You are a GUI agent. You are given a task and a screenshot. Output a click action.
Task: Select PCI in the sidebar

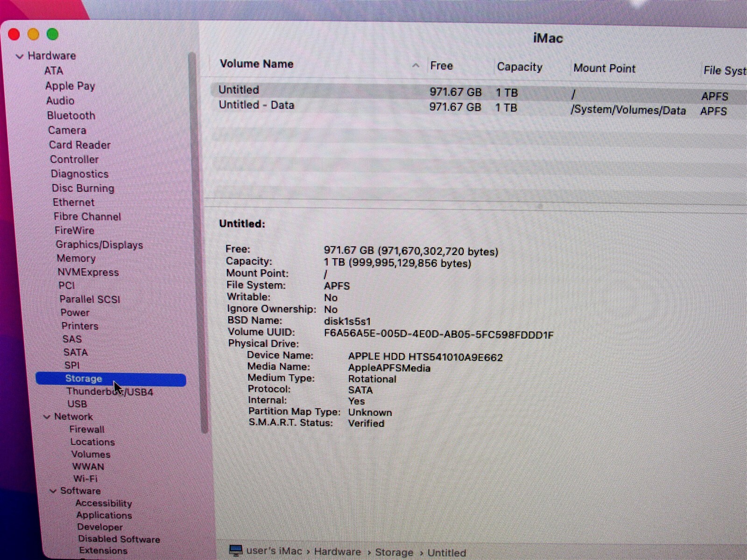point(66,286)
